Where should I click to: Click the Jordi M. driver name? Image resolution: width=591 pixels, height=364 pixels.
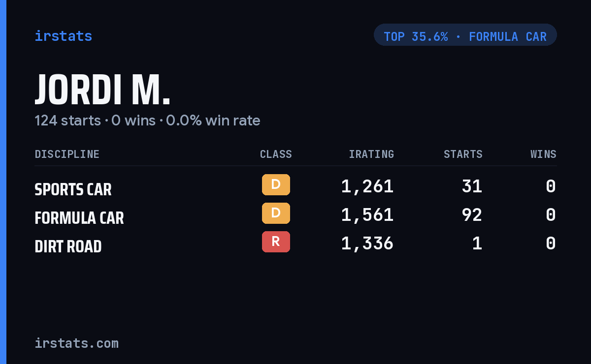[x=102, y=90]
